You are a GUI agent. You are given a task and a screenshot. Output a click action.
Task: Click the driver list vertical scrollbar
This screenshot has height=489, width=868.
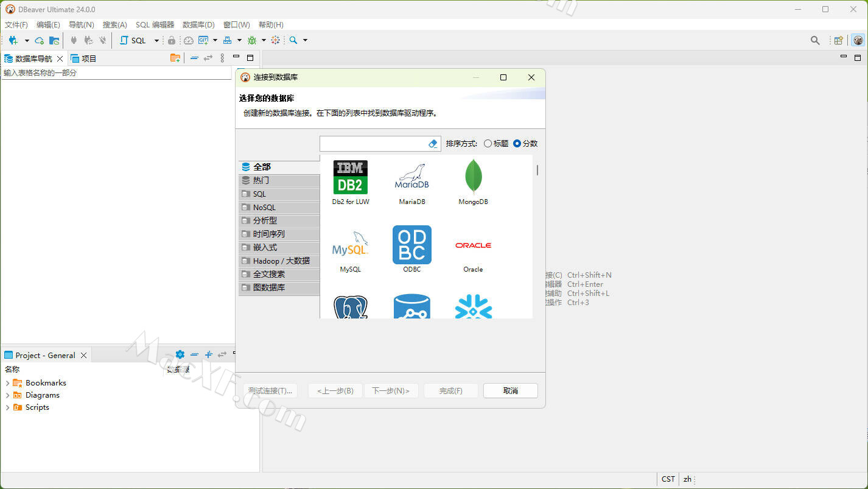pyautogui.click(x=537, y=171)
